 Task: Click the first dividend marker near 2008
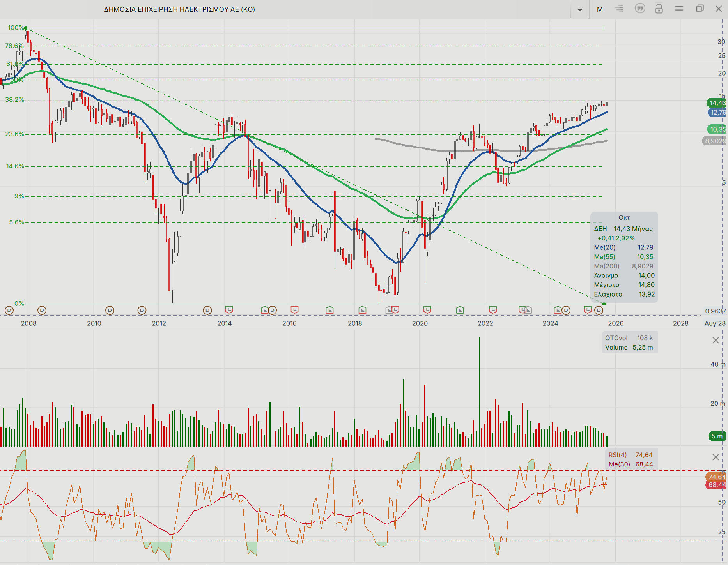[x=9, y=310]
